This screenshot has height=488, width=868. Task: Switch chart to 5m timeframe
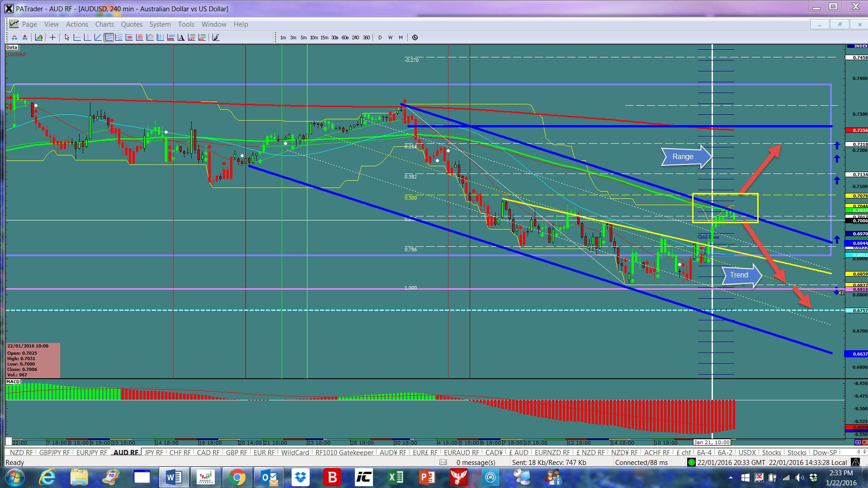click(303, 38)
